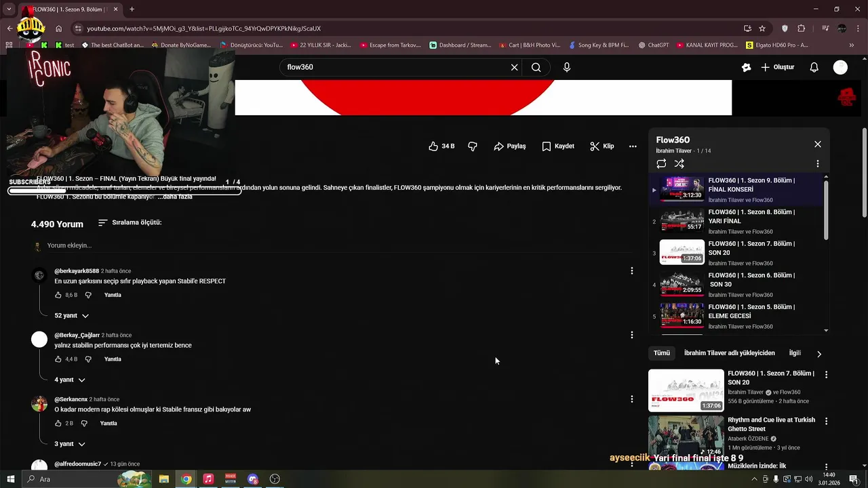Open the ChatGPT bookmark
868x488 pixels.
[x=652, y=45]
